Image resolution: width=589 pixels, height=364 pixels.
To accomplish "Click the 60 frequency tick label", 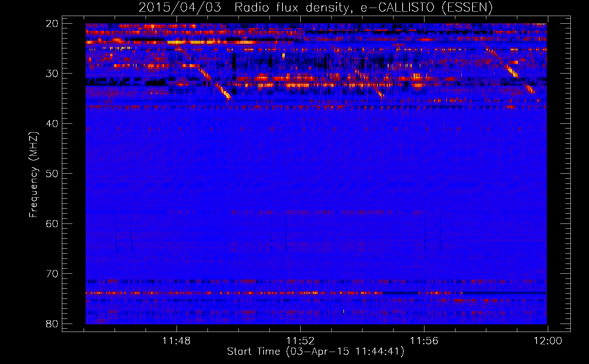I will coord(52,223).
